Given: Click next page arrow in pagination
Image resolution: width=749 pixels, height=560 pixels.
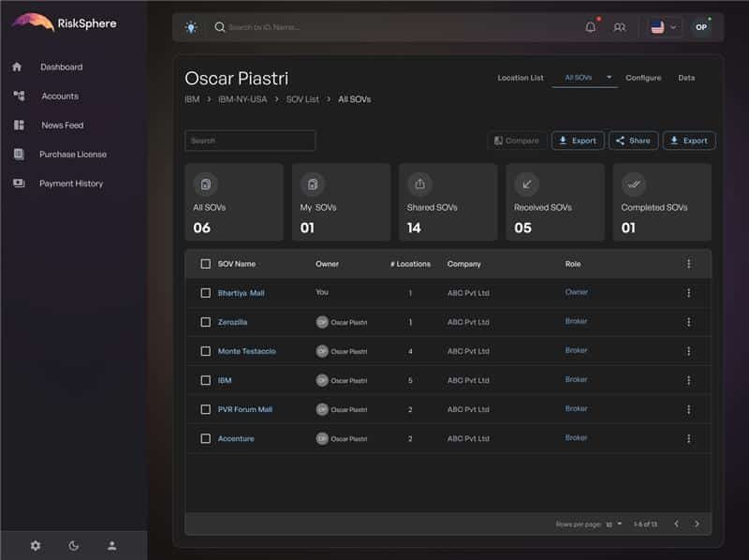Looking at the screenshot, I should pyautogui.click(x=697, y=523).
